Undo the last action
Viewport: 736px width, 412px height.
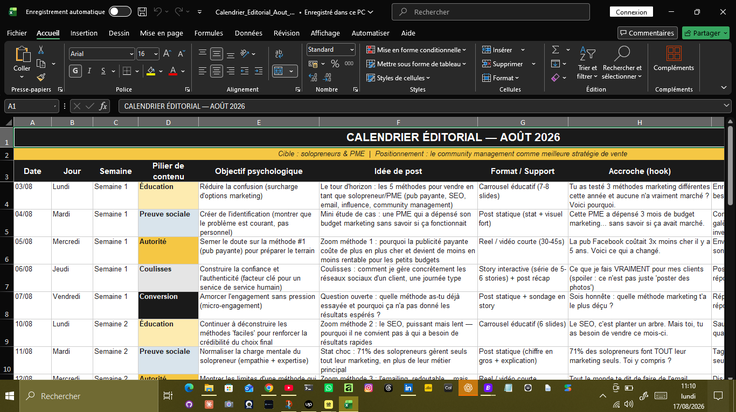point(158,12)
